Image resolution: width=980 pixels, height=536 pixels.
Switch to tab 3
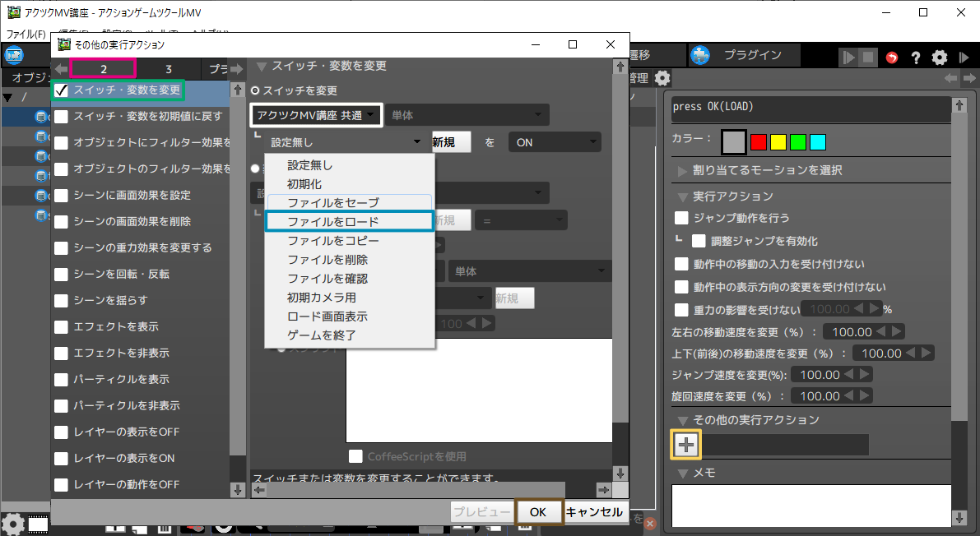tap(168, 69)
